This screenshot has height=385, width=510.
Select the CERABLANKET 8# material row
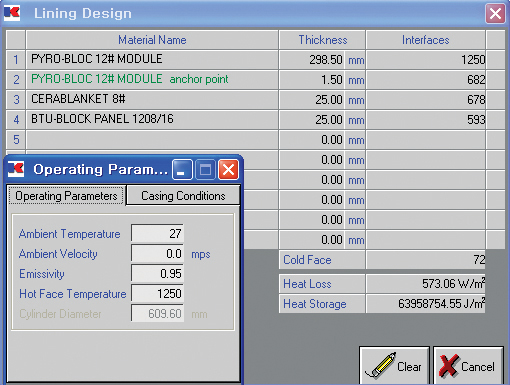[x=152, y=99]
